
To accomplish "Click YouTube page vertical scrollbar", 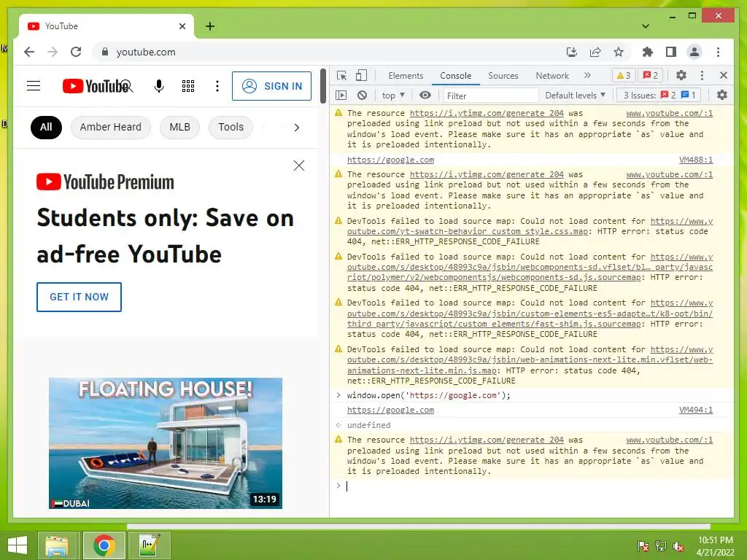I will click(323, 86).
